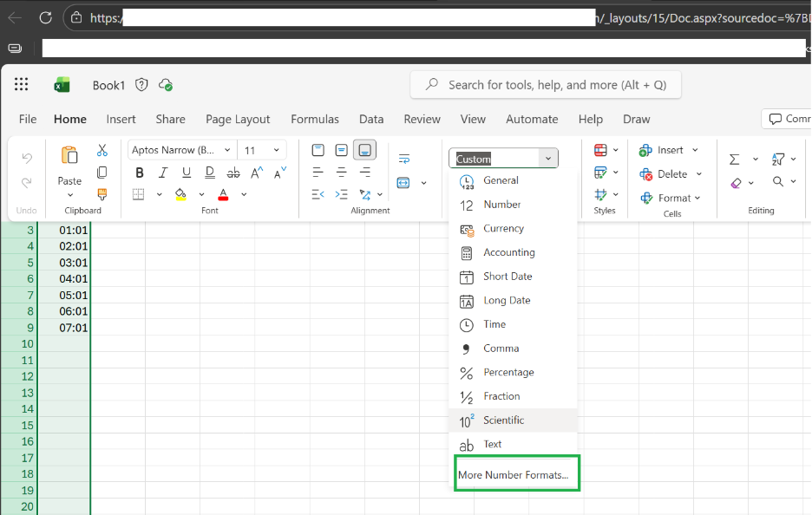Open the app launcher grid icon
The image size is (812, 515).
[21, 84]
